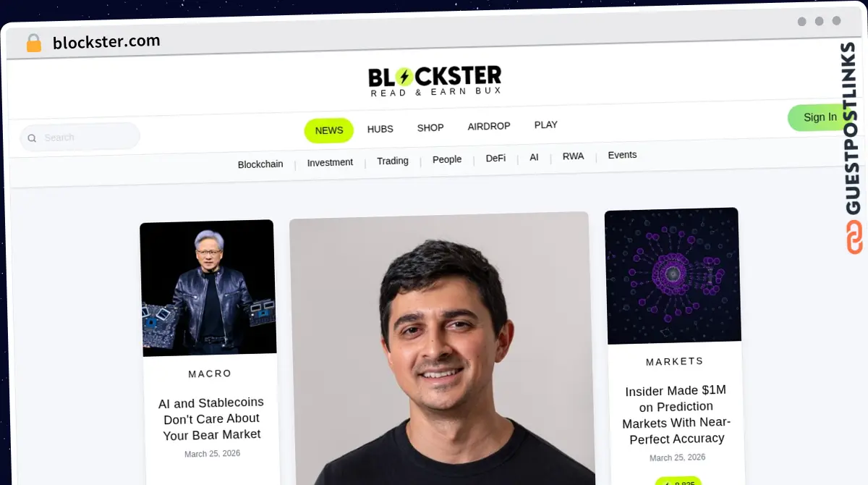Click the Sign In button
This screenshot has width=868, height=485.
pyautogui.click(x=820, y=117)
